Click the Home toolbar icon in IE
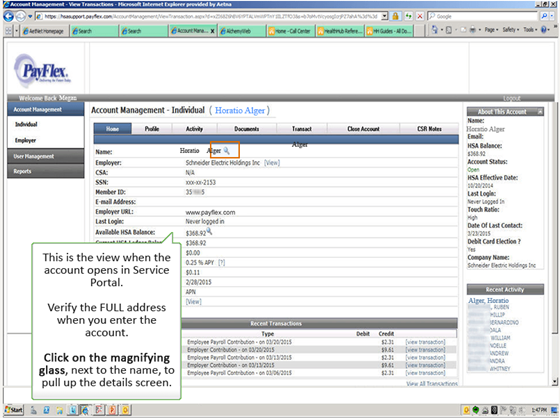The width and height of the screenshot is (560, 418). [x=435, y=30]
